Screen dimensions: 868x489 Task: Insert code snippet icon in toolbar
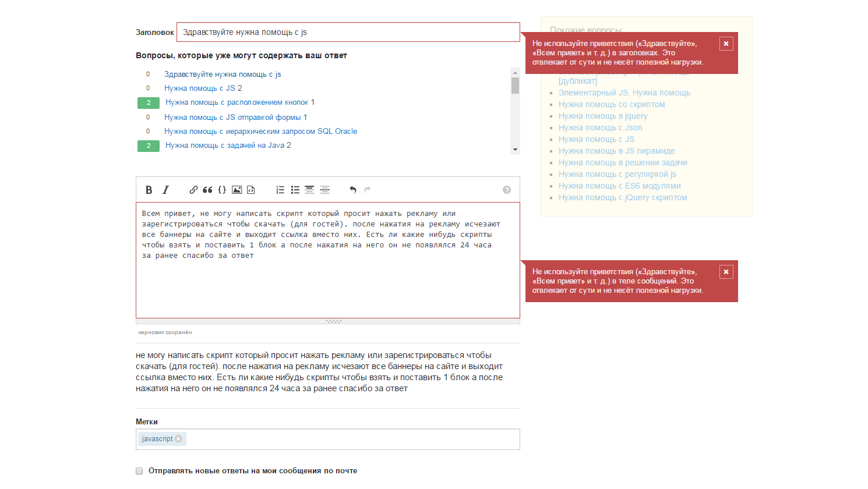[251, 190]
